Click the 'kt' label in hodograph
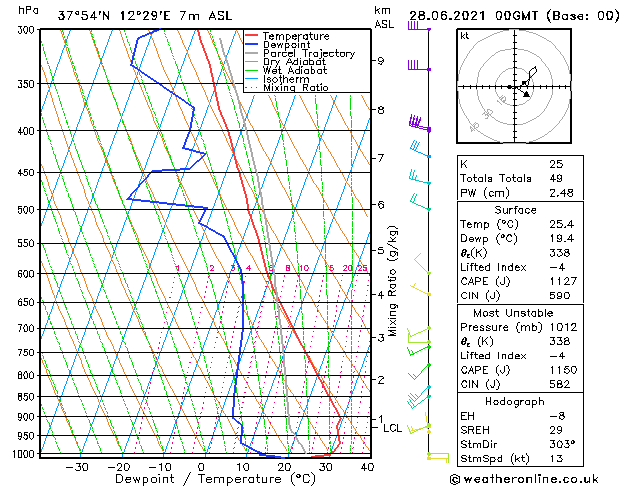This screenshot has width=629, height=486. tap(465, 36)
